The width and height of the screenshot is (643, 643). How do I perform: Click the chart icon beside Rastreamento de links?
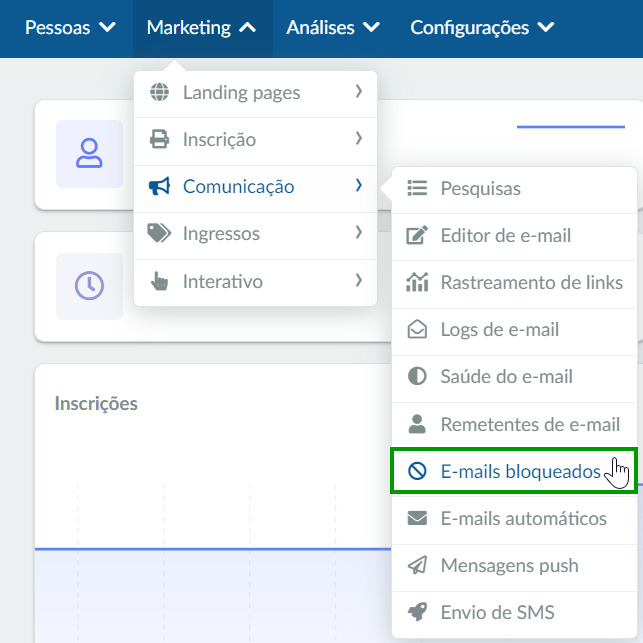417,282
